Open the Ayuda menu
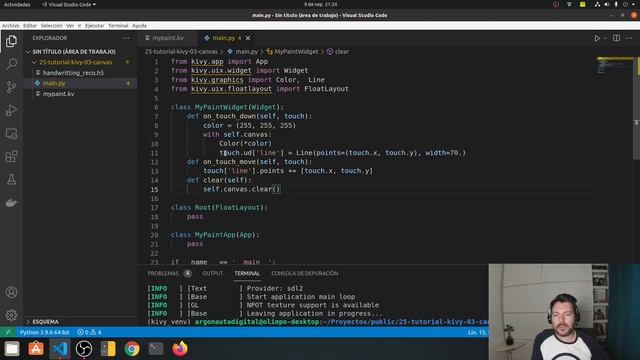Screen dimensions: 640x360 [139, 26]
